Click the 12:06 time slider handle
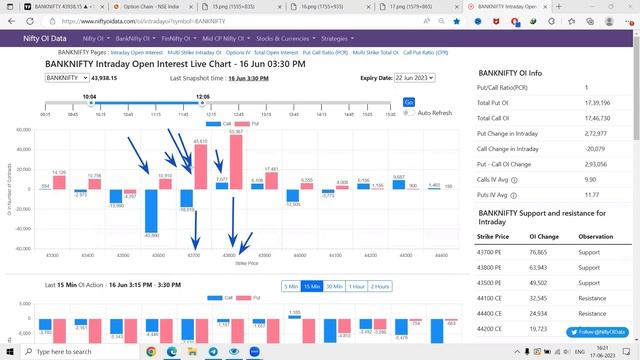640x360 pixels. pyautogui.click(x=202, y=103)
